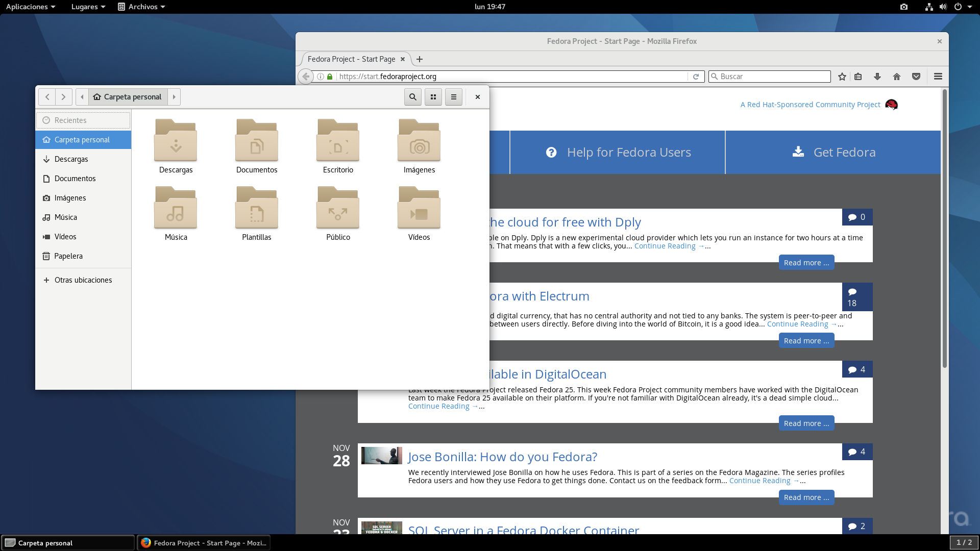Click Firefox bookmark star icon
The image size is (980, 551).
pos(842,77)
